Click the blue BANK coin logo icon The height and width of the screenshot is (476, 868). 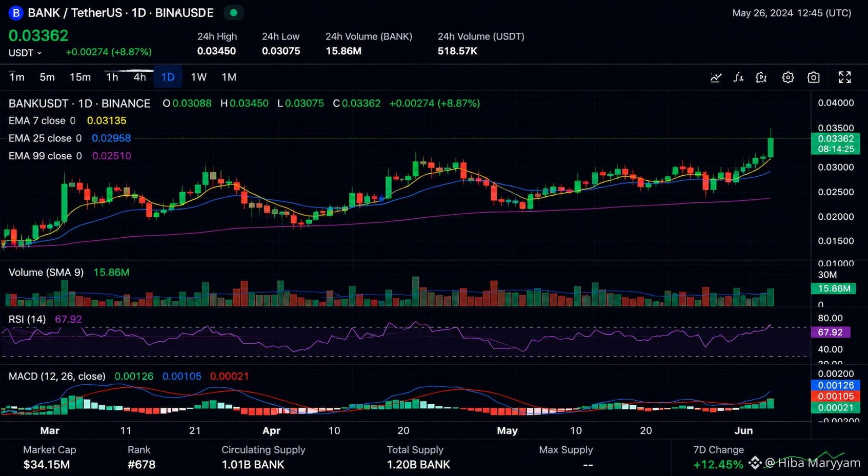16,13
